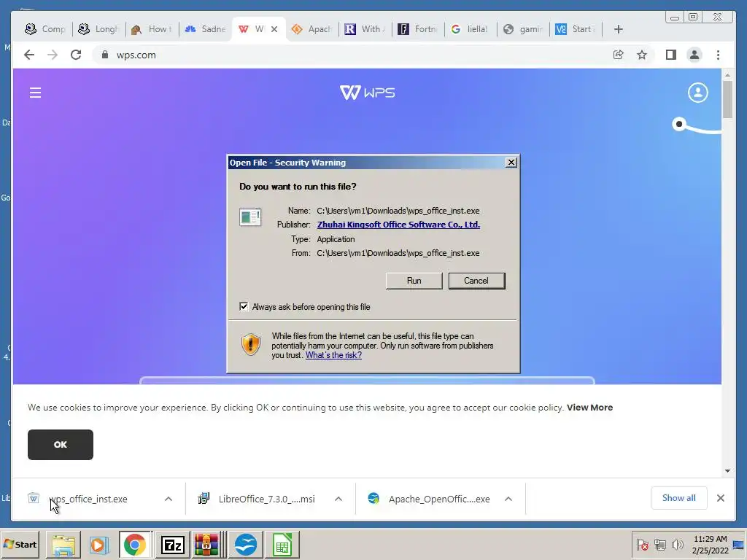Screen dimensions: 747x560
Task: Click Cancel in security warning
Action: tap(476, 281)
